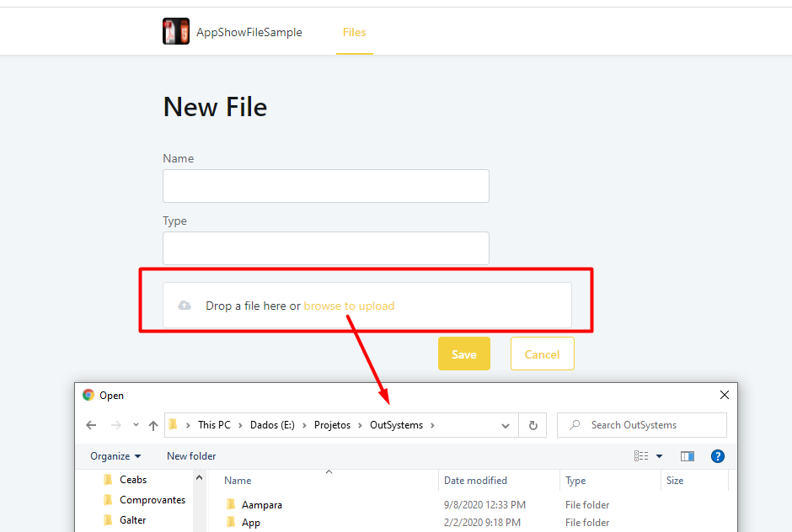Open the Organize dropdown menu
The image size is (792, 532).
coord(115,455)
